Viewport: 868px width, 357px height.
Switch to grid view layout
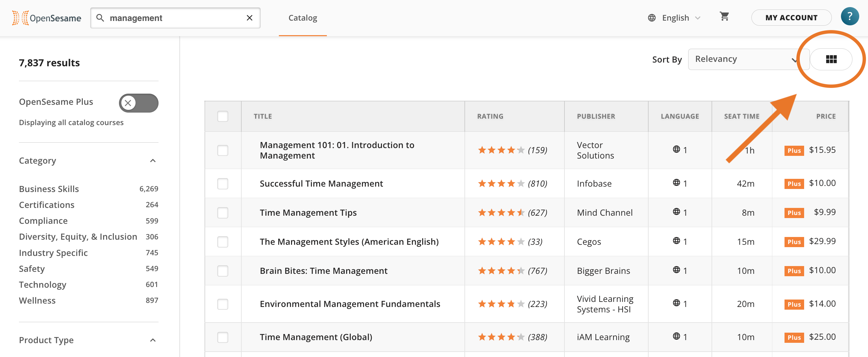pos(831,59)
